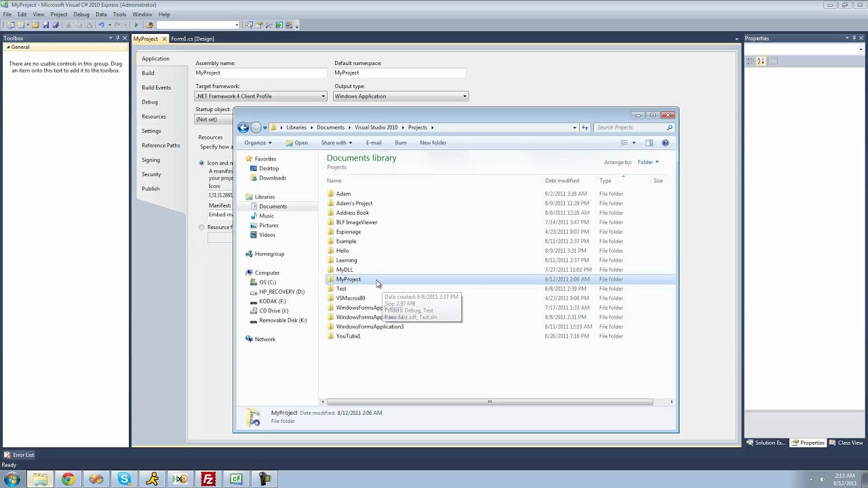Screen dimensions: 868x488
Task: Refresh the Explorer address bar
Action: [585, 127]
